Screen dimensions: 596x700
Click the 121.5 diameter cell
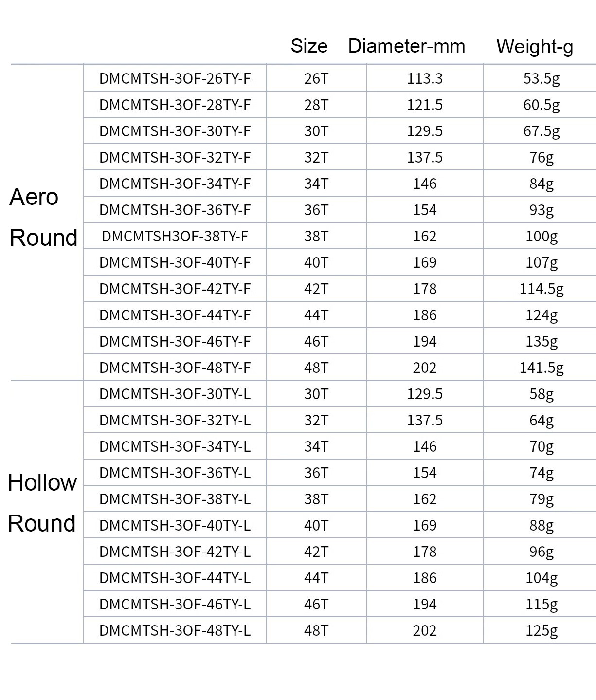(425, 105)
